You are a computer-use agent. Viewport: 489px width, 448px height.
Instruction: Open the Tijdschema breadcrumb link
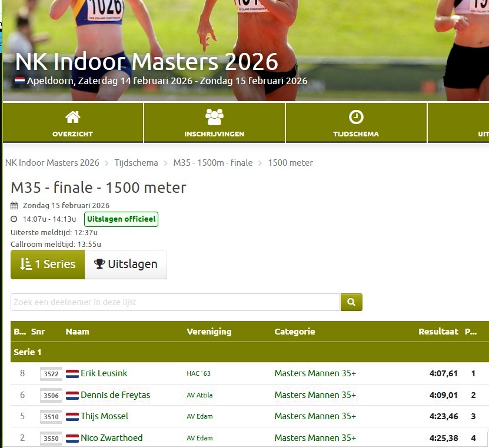pos(136,163)
